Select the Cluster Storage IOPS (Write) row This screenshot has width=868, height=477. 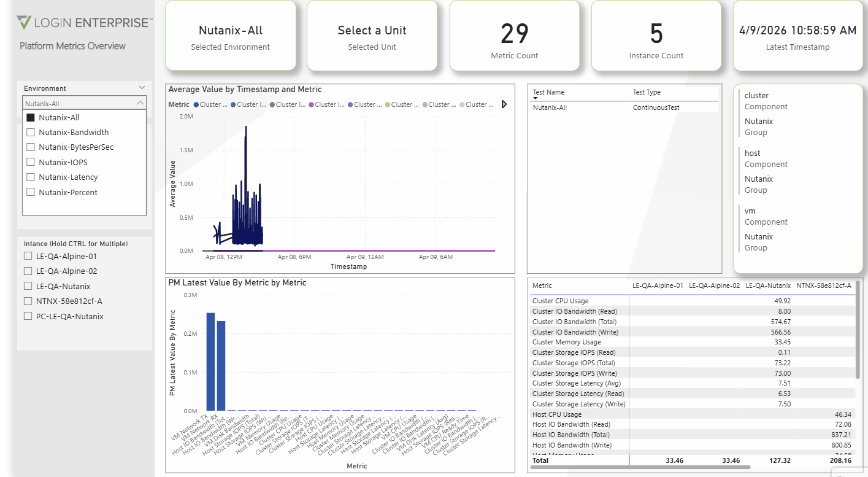pyautogui.click(x=693, y=373)
